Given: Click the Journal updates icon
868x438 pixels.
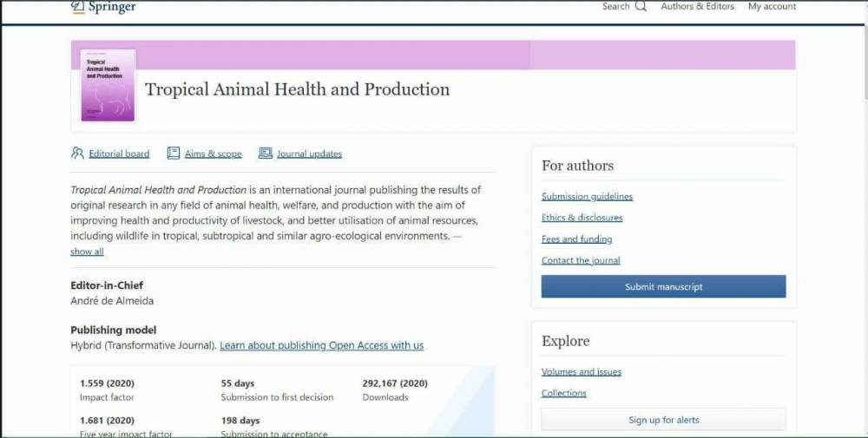Looking at the screenshot, I should click(266, 154).
